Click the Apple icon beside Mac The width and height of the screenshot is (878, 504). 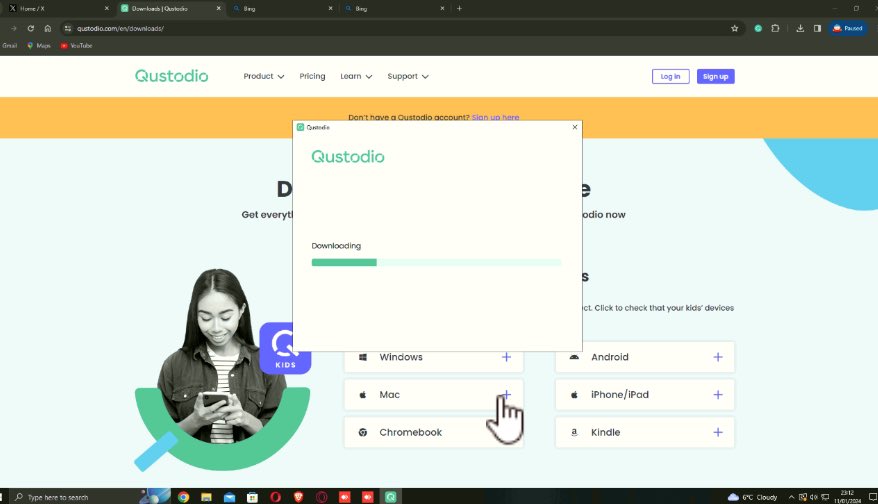(x=363, y=394)
